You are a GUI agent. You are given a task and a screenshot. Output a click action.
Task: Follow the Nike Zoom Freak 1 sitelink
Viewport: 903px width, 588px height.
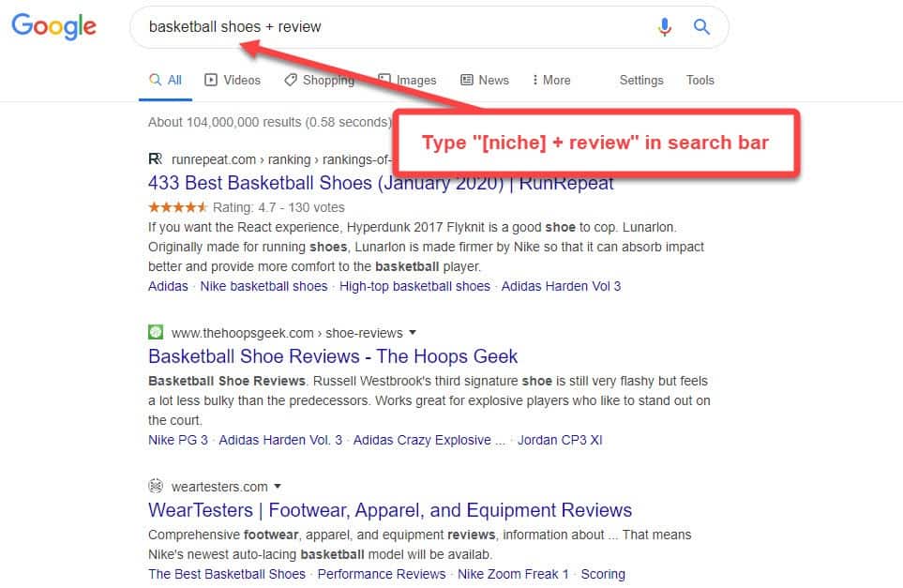pos(513,574)
